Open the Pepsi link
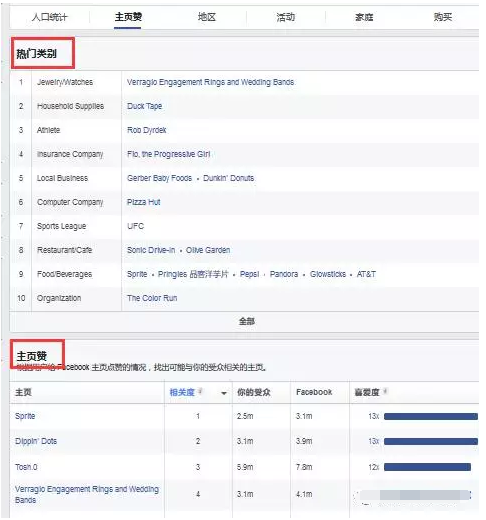Screen dimensions: 486x520 [249, 274]
